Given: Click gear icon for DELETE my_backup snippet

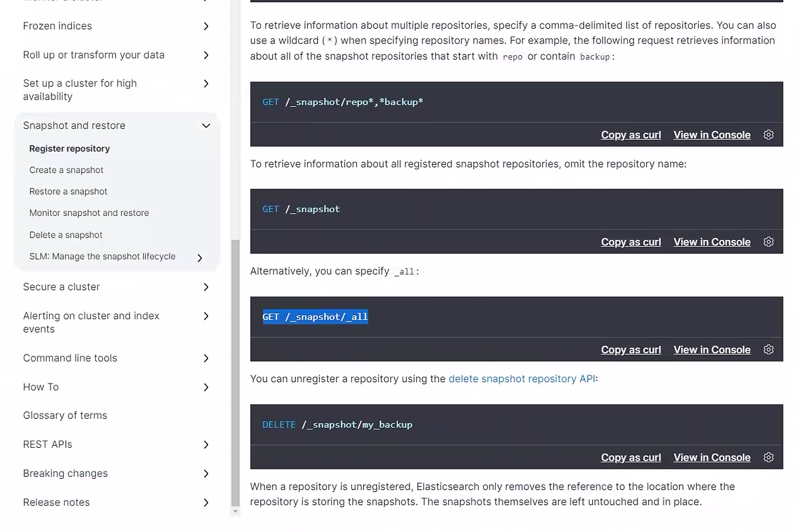Looking at the screenshot, I should [768, 457].
